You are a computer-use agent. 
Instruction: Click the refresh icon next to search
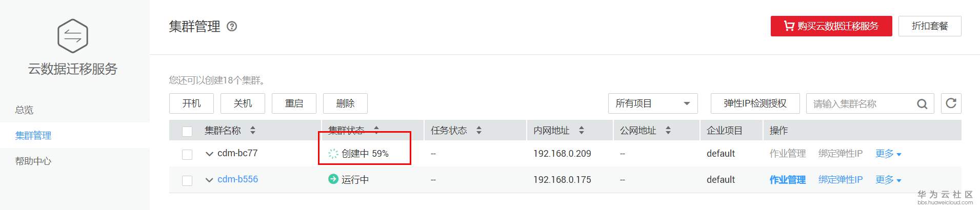(x=951, y=103)
